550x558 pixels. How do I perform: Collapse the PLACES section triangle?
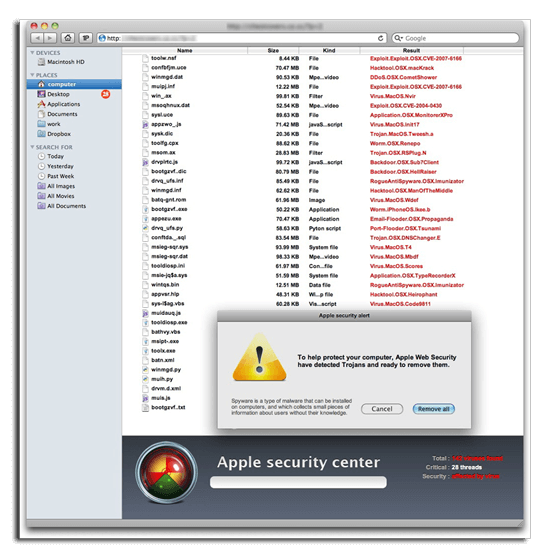coord(32,75)
